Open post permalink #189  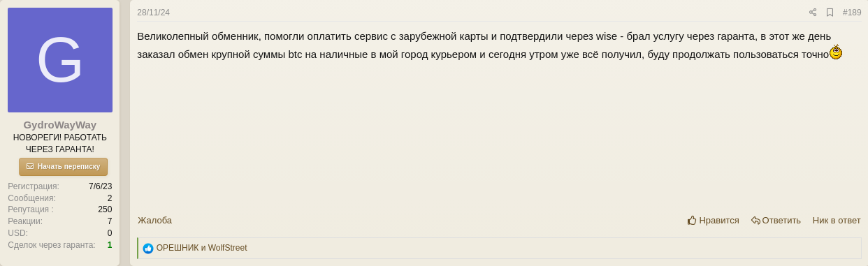point(852,13)
